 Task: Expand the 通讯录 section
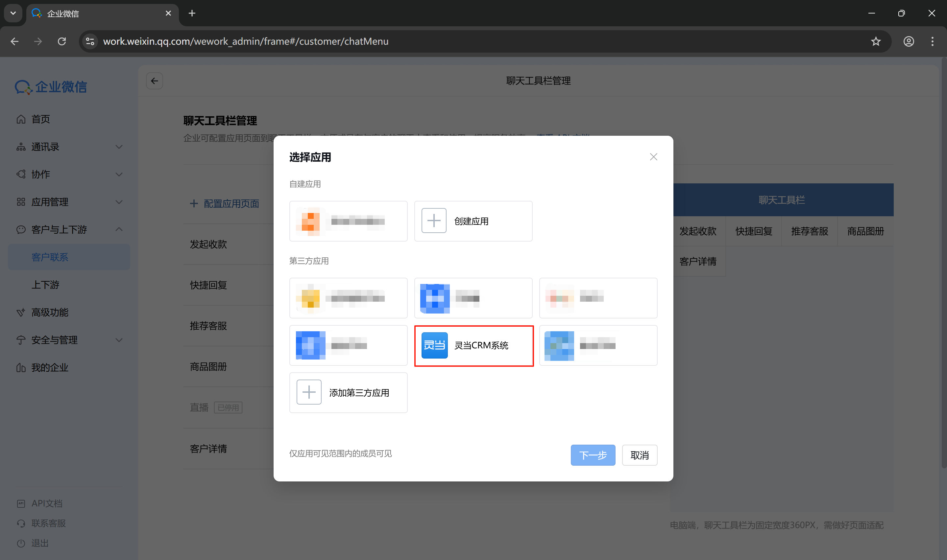pos(119,147)
